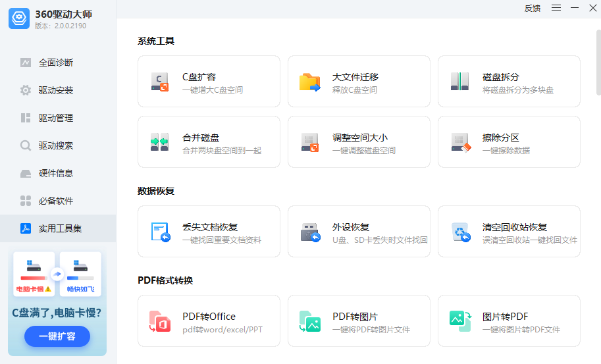Click the 电脑卡慢 banner thumbnail

34,274
